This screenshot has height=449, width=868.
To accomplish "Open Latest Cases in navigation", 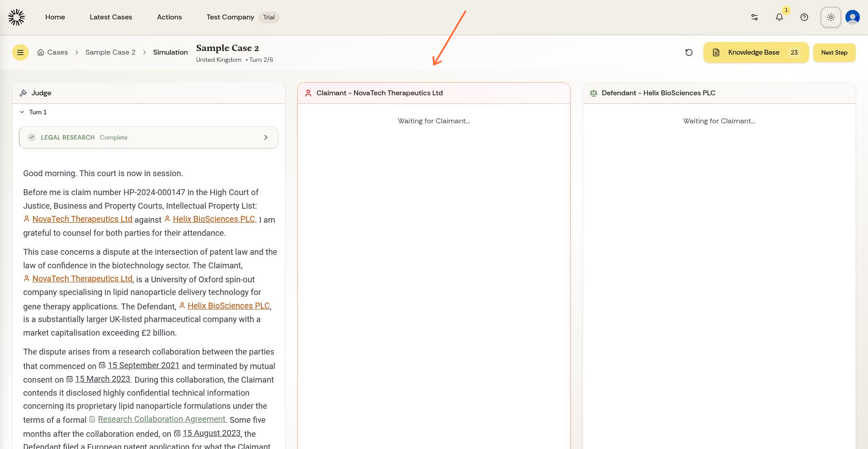I will (x=111, y=17).
